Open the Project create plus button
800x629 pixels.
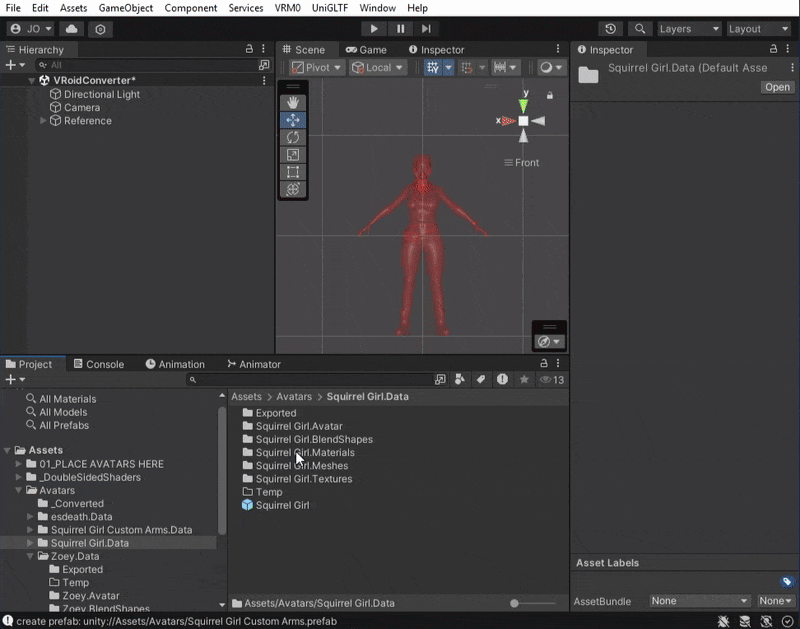(x=14, y=380)
